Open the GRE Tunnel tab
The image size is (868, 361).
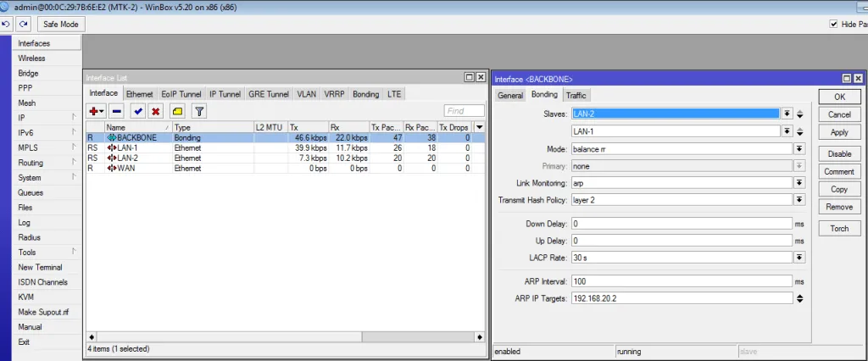[x=269, y=94]
